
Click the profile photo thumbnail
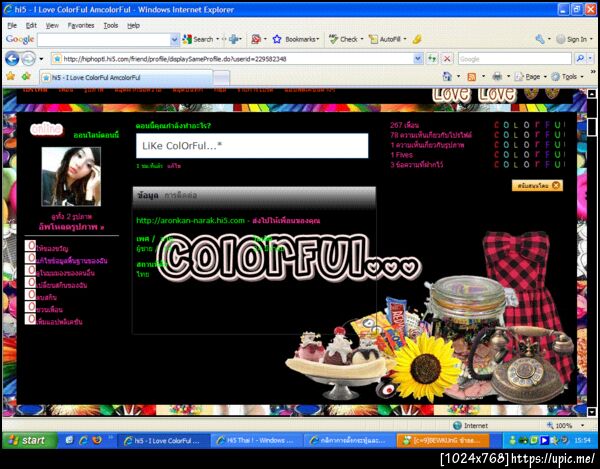[x=71, y=176]
